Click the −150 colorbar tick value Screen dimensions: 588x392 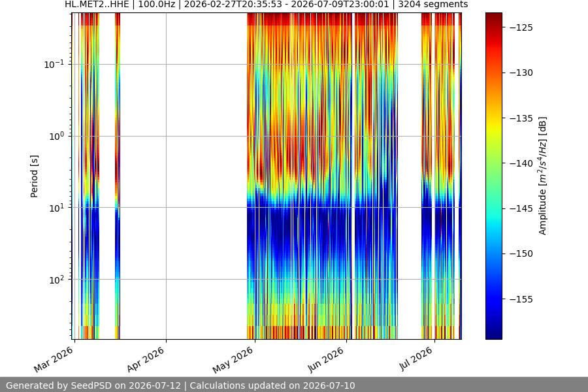[521, 253]
